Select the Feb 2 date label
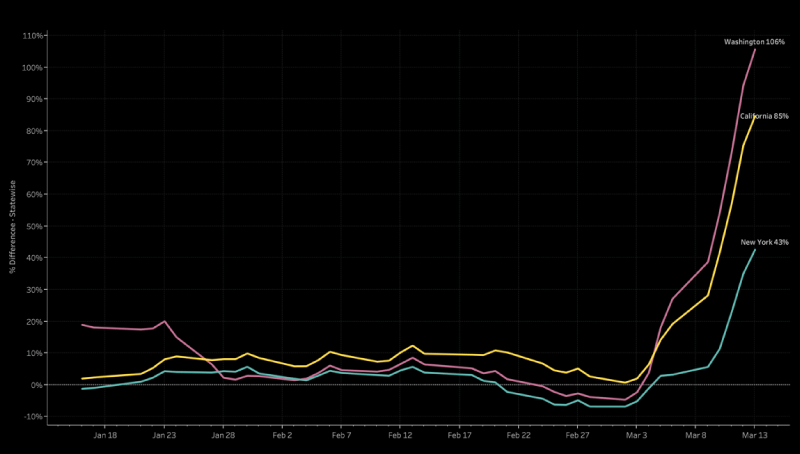 (283, 436)
